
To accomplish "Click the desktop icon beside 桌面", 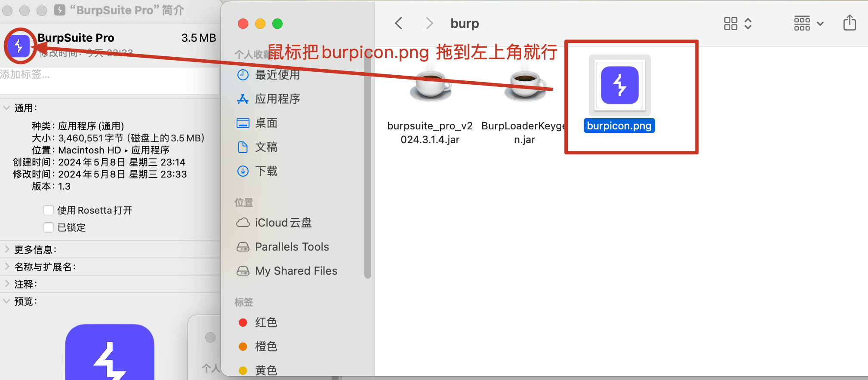I will click(x=243, y=123).
